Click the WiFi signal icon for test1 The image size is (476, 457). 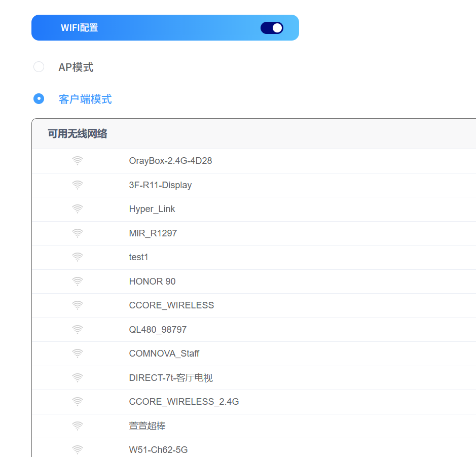coord(78,257)
